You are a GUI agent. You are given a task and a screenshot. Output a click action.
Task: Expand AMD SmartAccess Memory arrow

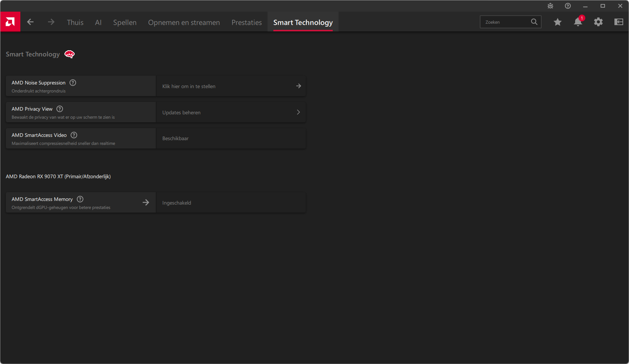[146, 202]
